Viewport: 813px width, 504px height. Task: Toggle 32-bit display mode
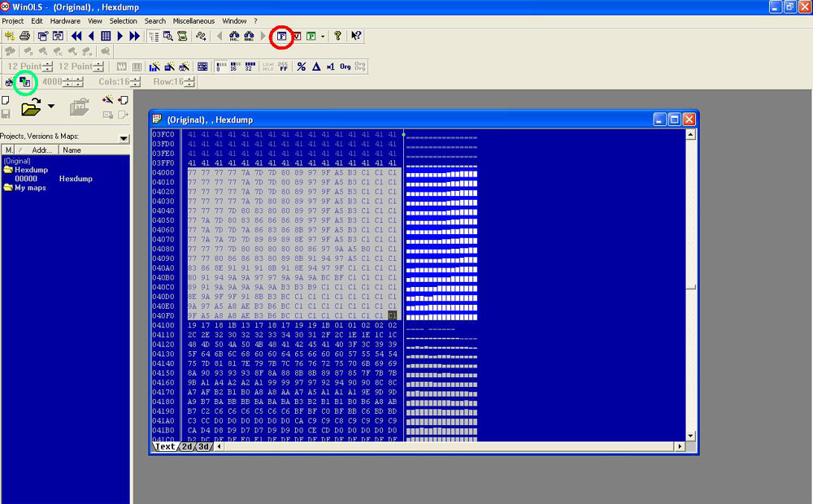[250, 67]
